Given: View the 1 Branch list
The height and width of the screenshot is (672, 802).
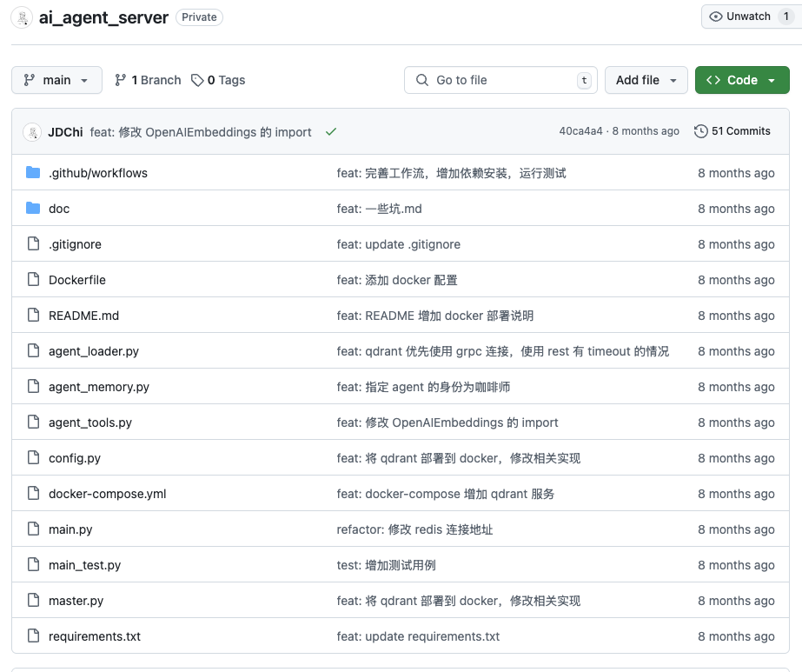Looking at the screenshot, I should [148, 80].
